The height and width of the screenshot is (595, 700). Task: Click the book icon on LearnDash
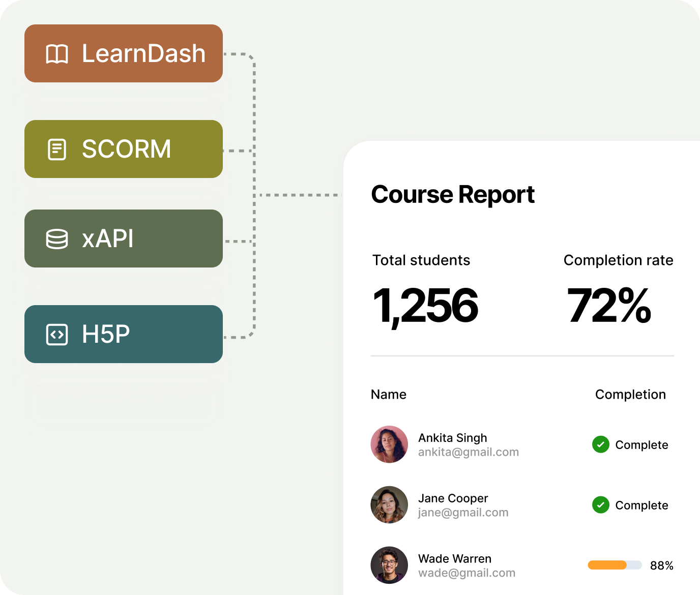[57, 54]
